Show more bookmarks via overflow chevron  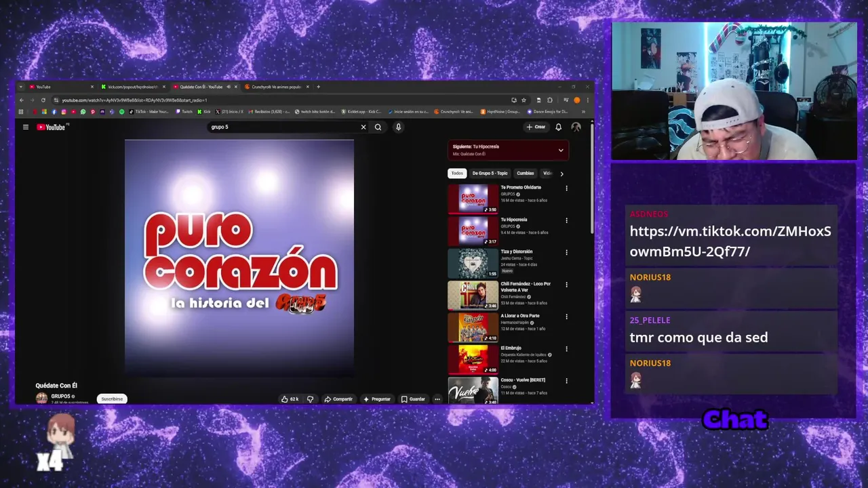point(584,112)
